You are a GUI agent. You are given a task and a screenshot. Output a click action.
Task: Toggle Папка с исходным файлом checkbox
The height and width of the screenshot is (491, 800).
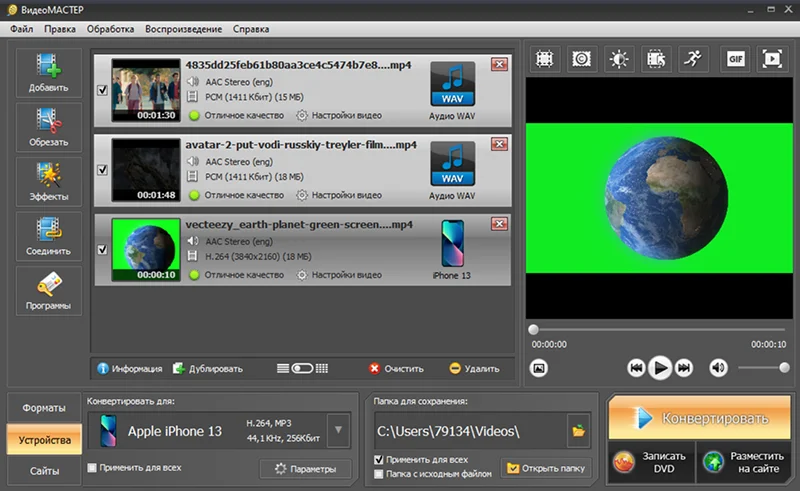click(x=379, y=474)
